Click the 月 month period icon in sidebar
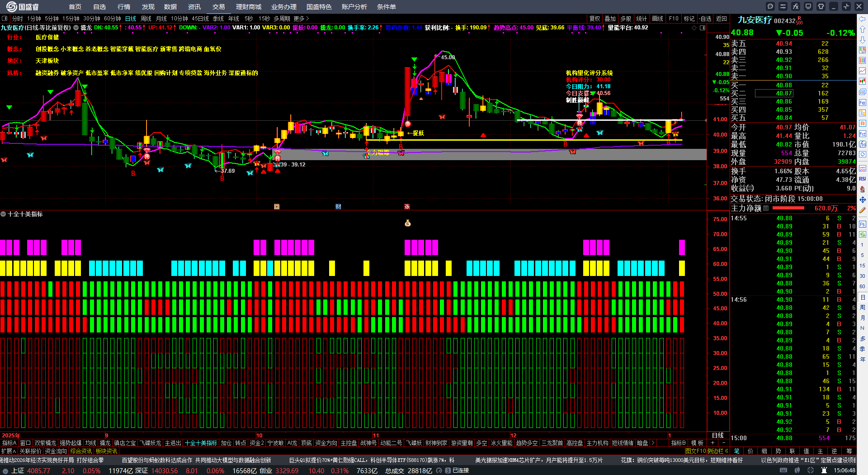This screenshot has width=868, height=475. [x=863, y=318]
